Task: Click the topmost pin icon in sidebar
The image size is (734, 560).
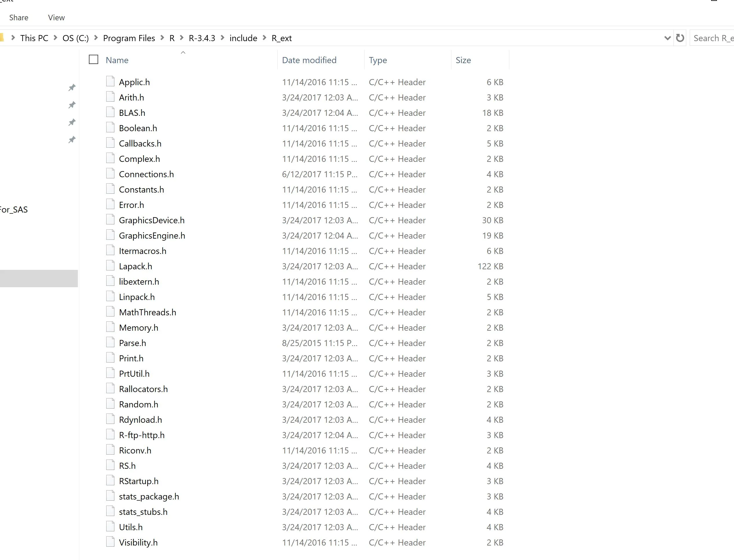Action: 72,88
